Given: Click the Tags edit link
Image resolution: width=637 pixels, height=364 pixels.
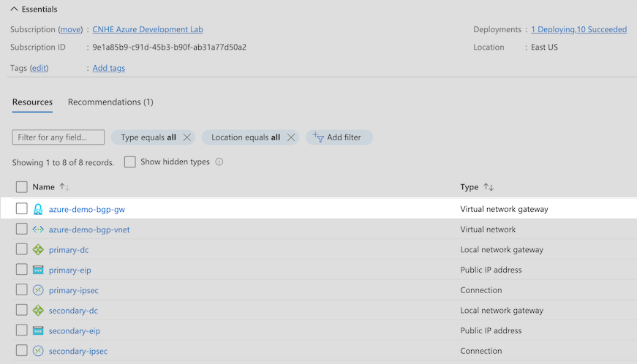Looking at the screenshot, I should coord(39,68).
